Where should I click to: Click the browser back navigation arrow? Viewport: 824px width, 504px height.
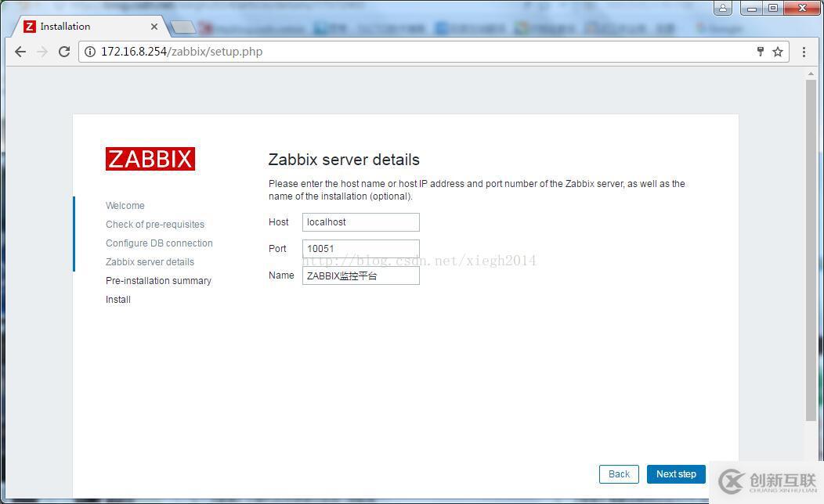pyautogui.click(x=20, y=52)
